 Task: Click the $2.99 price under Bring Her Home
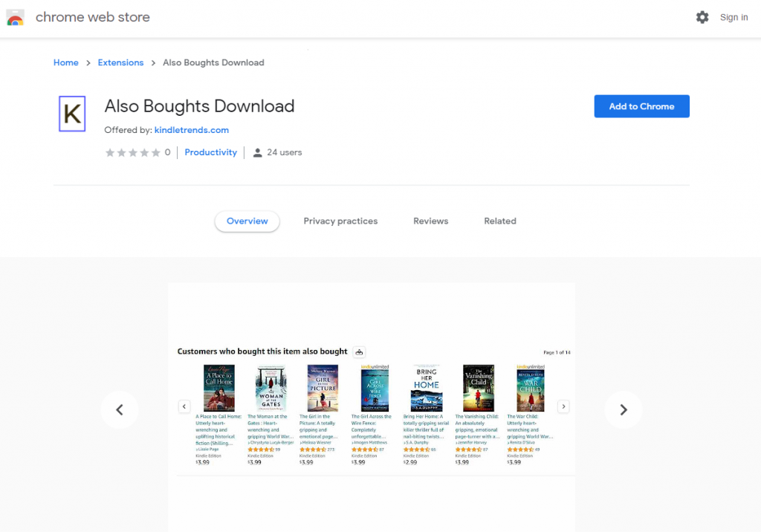(x=410, y=463)
